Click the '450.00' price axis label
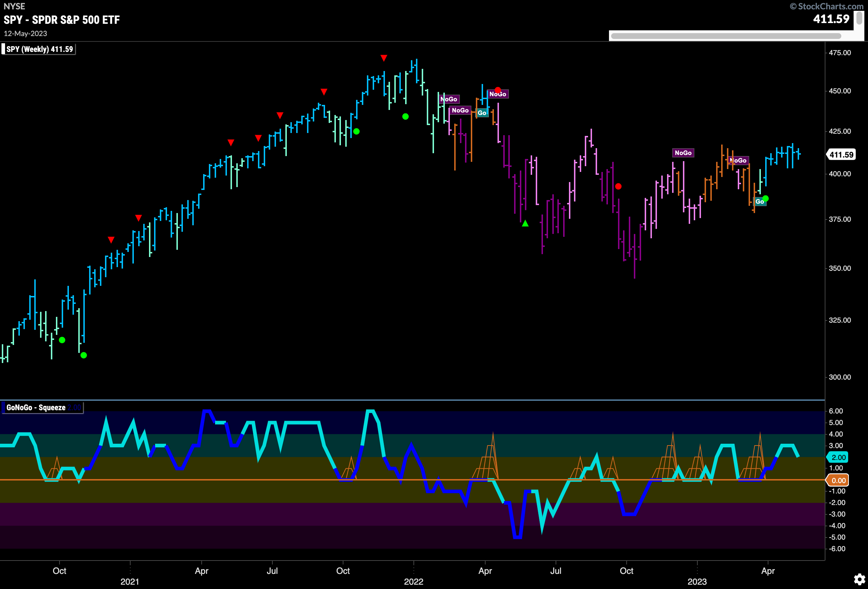 point(839,91)
